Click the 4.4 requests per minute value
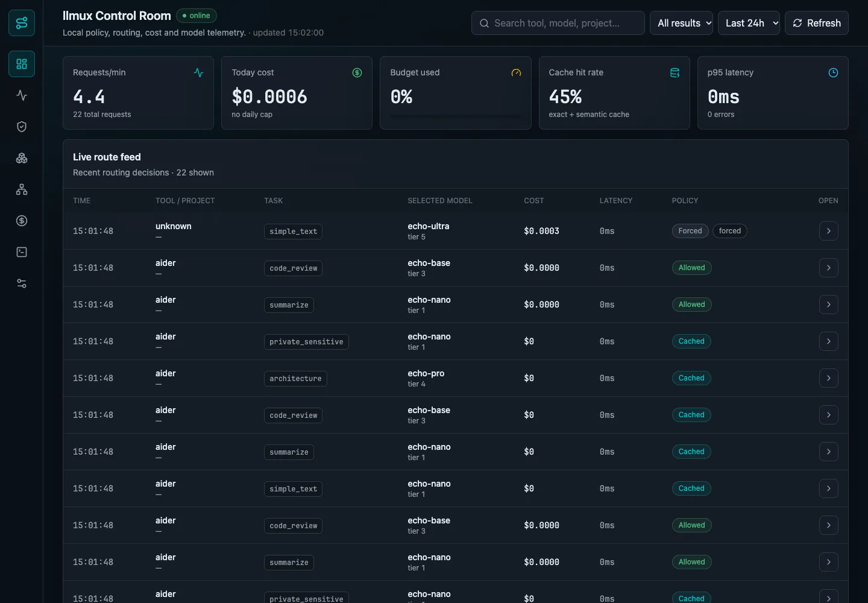Viewport: 868px width, 603px height. pyautogui.click(x=89, y=96)
